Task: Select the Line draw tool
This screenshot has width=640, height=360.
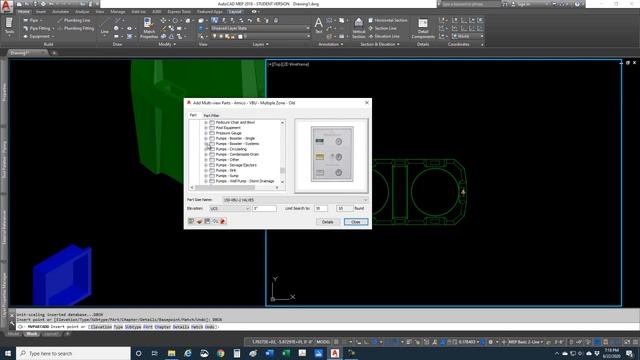Action: point(104,27)
